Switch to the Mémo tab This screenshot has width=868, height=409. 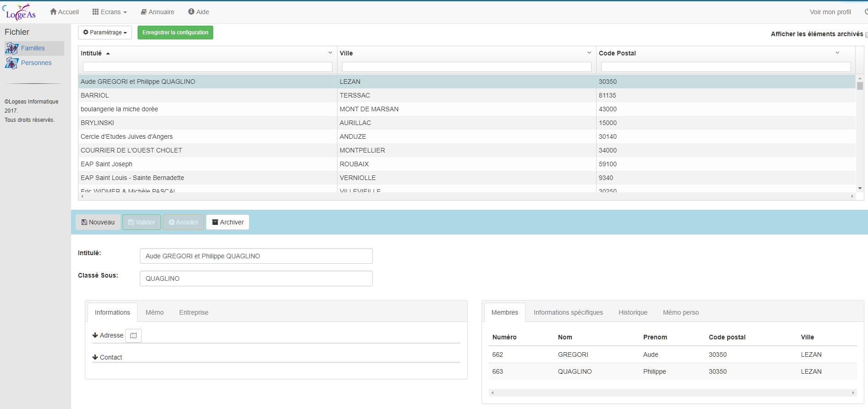(x=155, y=312)
